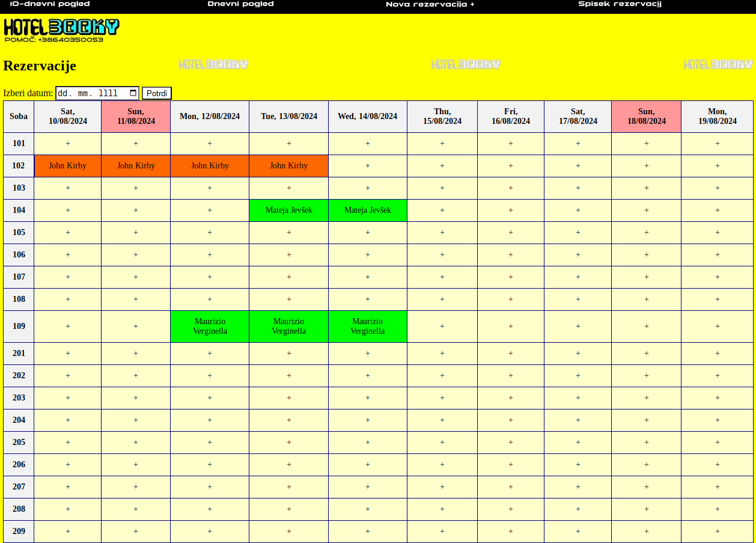Click the Izberi datum date input field
This screenshot has height=543, width=756.
click(x=90, y=93)
